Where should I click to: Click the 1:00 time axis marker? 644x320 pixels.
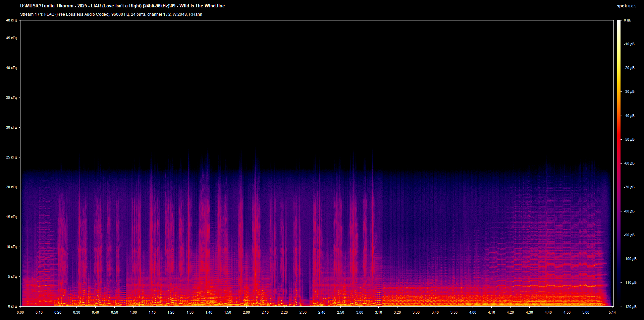tap(133, 312)
